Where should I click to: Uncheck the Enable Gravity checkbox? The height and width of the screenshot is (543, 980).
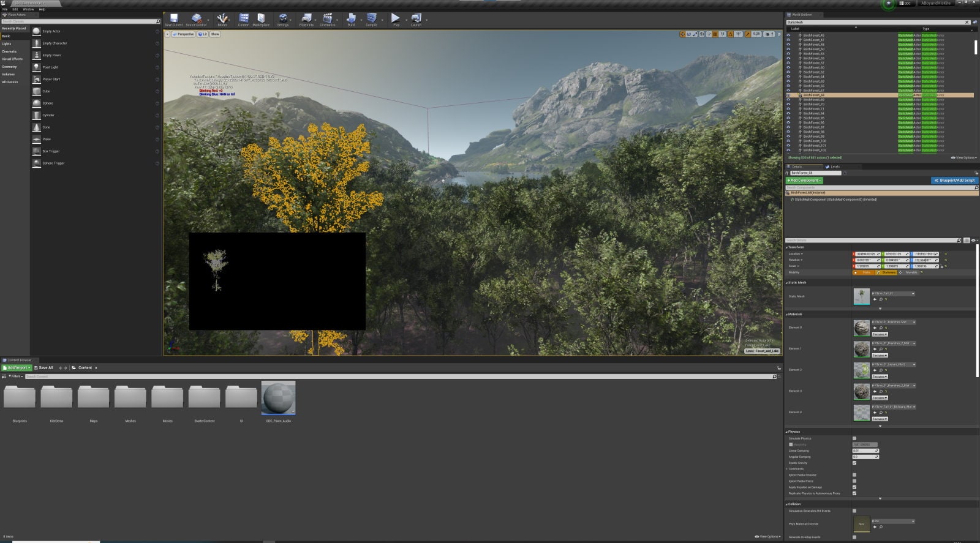[854, 463]
